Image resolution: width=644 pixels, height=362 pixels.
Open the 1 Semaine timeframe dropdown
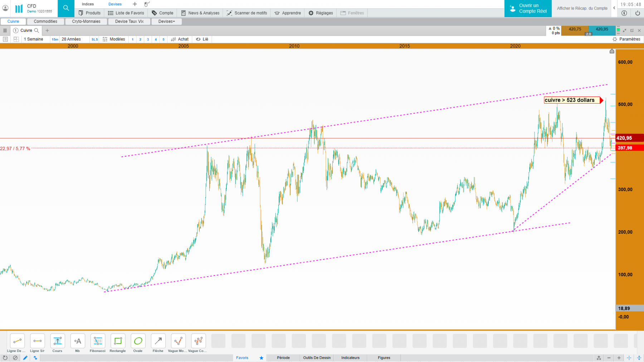34,39
